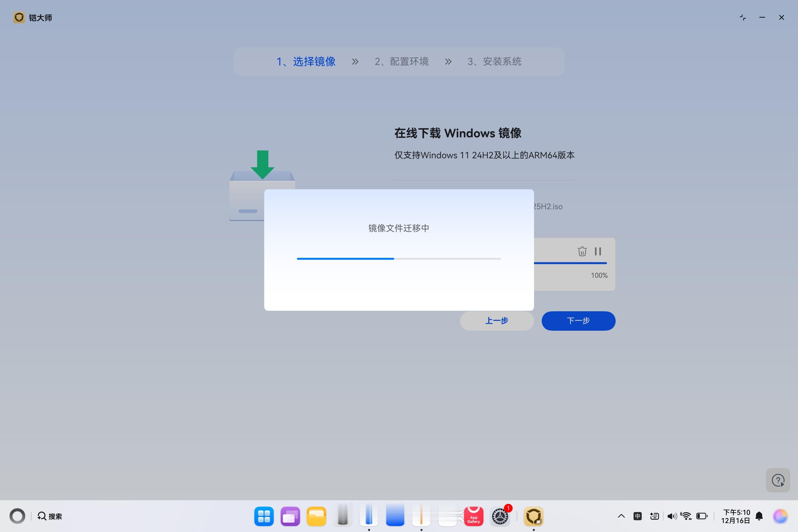Open the blue app launcher grid icon
Image resolution: width=798 pixels, height=532 pixels.
(264, 516)
